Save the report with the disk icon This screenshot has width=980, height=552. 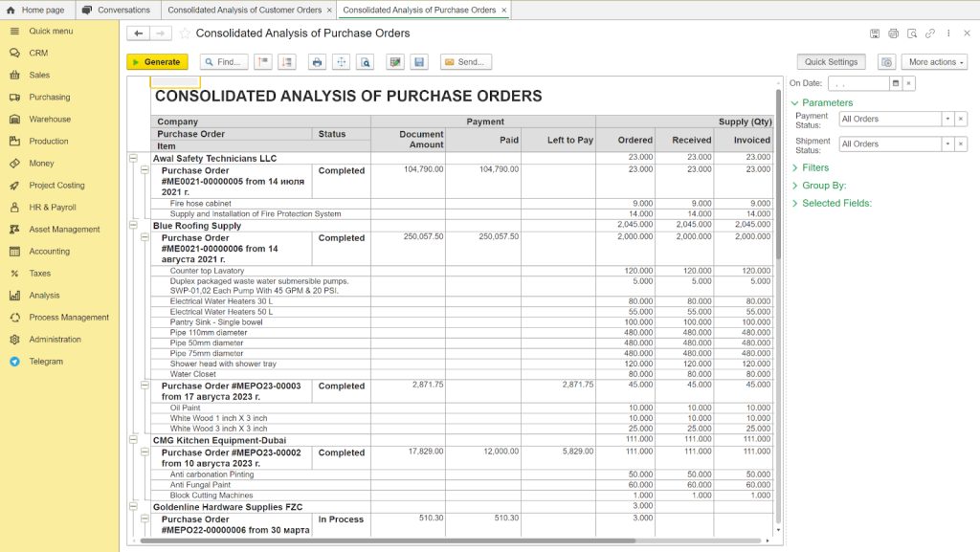421,61
